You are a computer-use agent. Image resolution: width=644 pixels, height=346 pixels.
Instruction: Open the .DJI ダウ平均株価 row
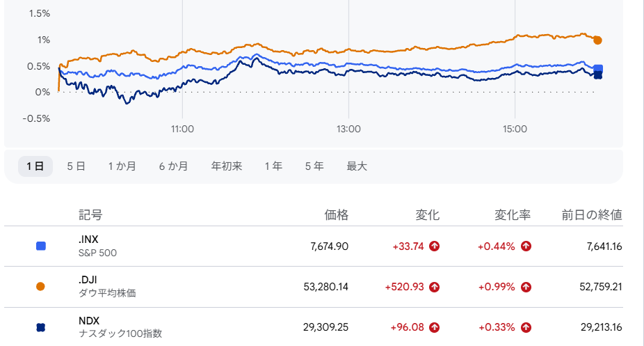click(314, 287)
